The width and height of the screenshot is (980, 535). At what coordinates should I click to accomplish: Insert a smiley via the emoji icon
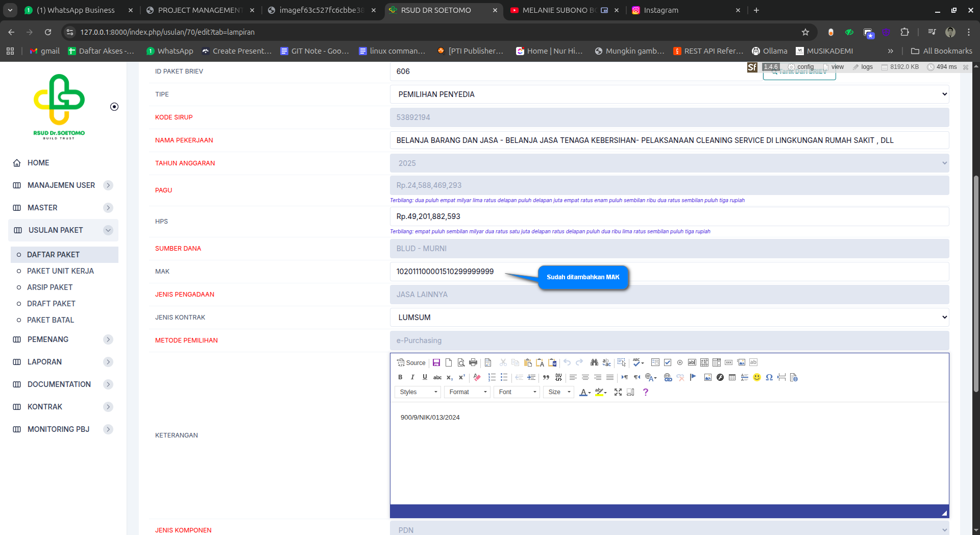pyautogui.click(x=757, y=377)
